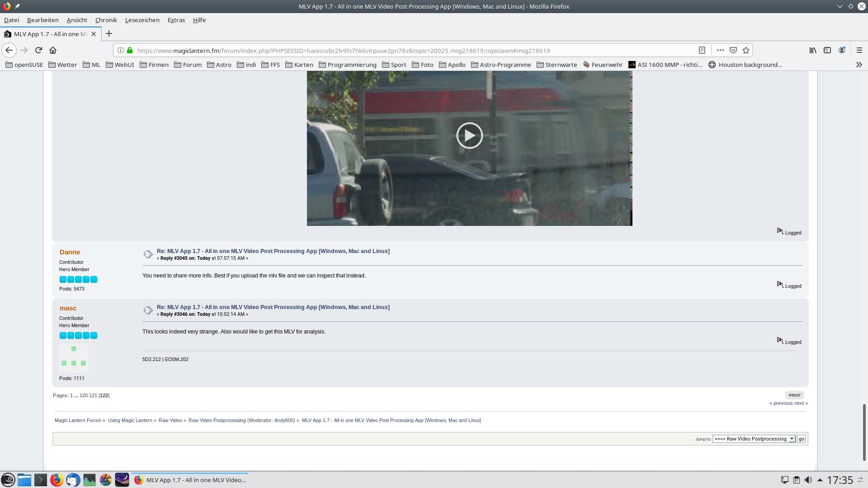868x488 pixels.
Task: Open Firefox hamburger menu
Action: click(859, 50)
